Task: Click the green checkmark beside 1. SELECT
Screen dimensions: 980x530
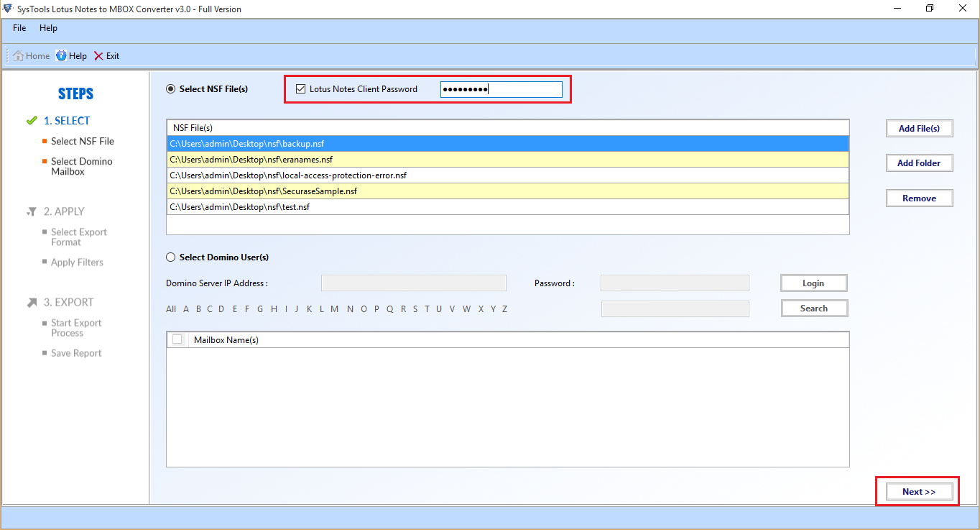Action: click(31, 121)
